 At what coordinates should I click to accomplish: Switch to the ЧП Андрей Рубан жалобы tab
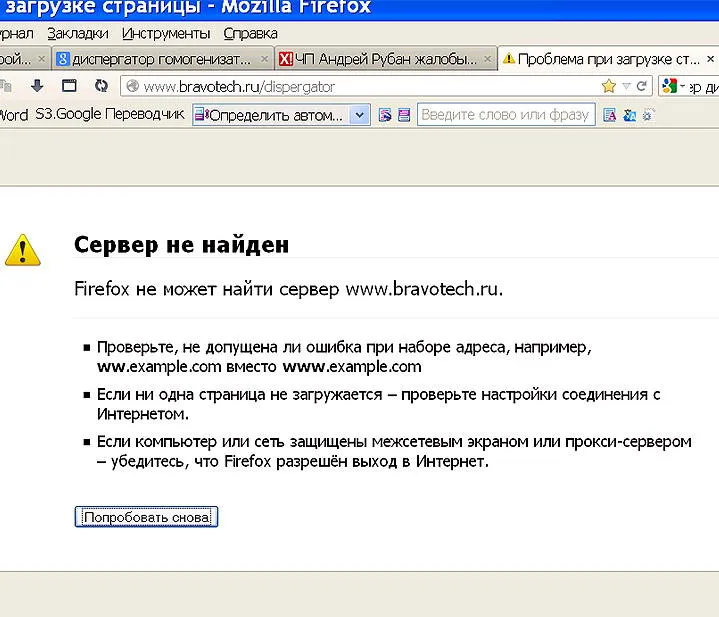[386, 59]
